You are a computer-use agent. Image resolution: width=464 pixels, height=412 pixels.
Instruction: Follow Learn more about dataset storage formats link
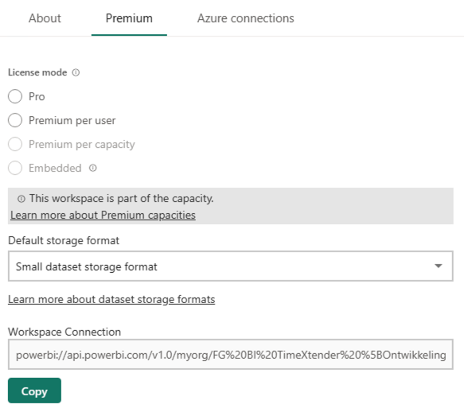pos(111,299)
